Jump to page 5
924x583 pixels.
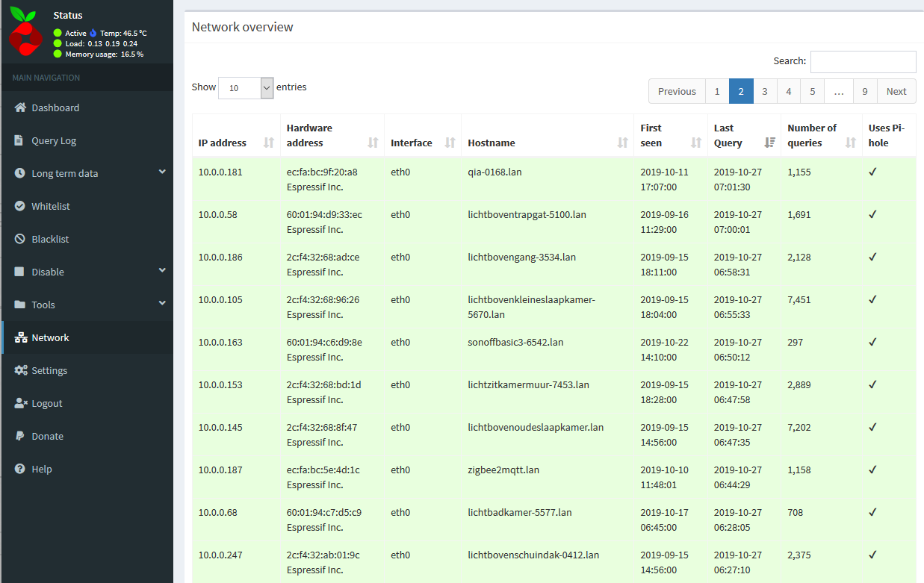coord(813,91)
